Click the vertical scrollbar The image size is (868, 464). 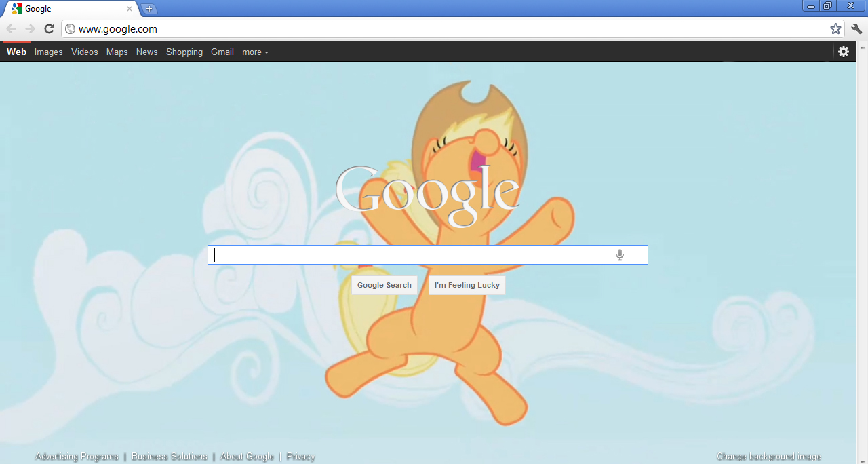pos(863,252)
